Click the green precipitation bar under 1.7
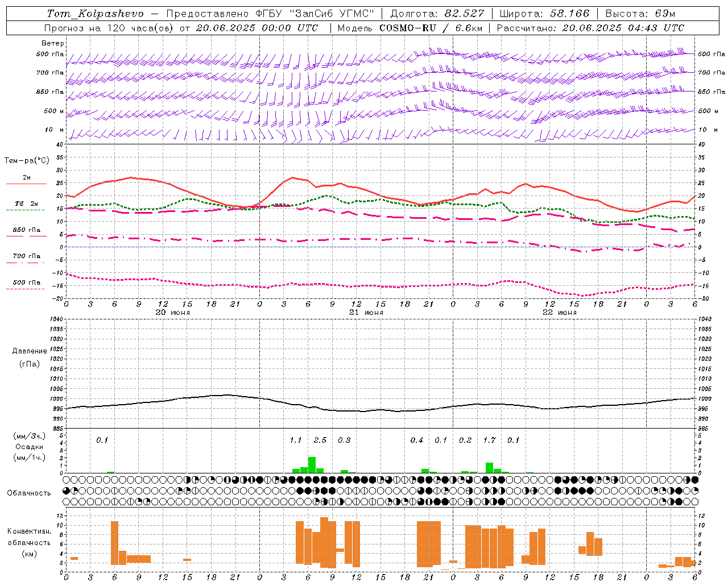The height and width of the screenshot is (582, 728). coord(489,468)
